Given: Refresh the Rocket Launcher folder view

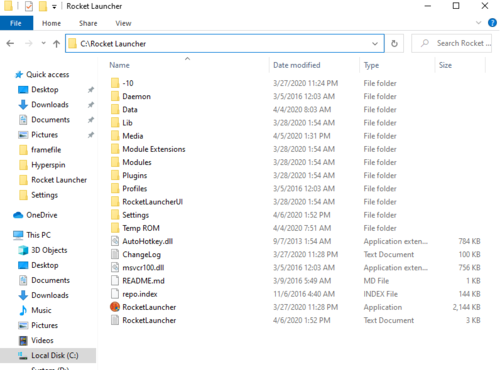Looking at the screenshot, I should (x=394, y=43).
